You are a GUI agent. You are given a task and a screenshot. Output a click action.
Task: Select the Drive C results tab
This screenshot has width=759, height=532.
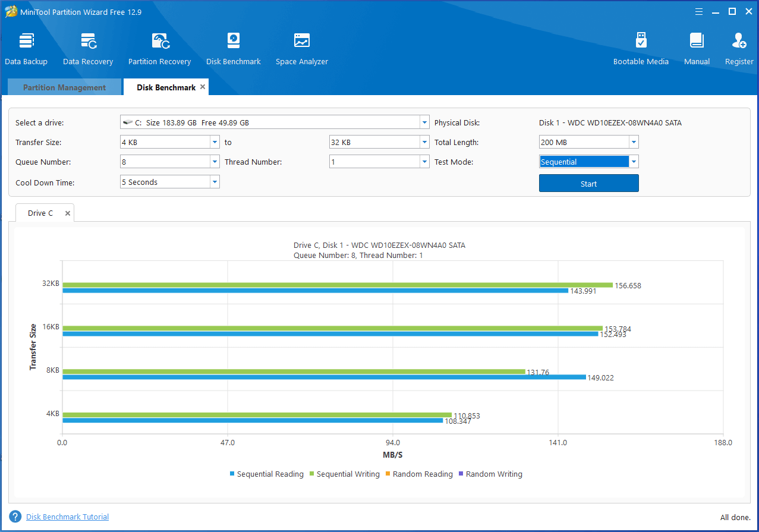pyautogui.click(x=40, y=213)
